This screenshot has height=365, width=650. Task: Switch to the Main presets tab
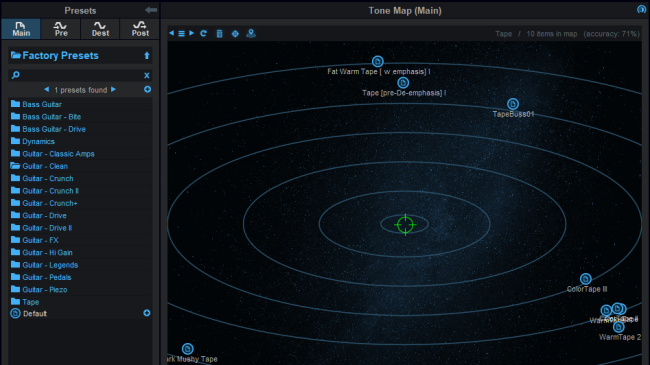click(21, 29)
